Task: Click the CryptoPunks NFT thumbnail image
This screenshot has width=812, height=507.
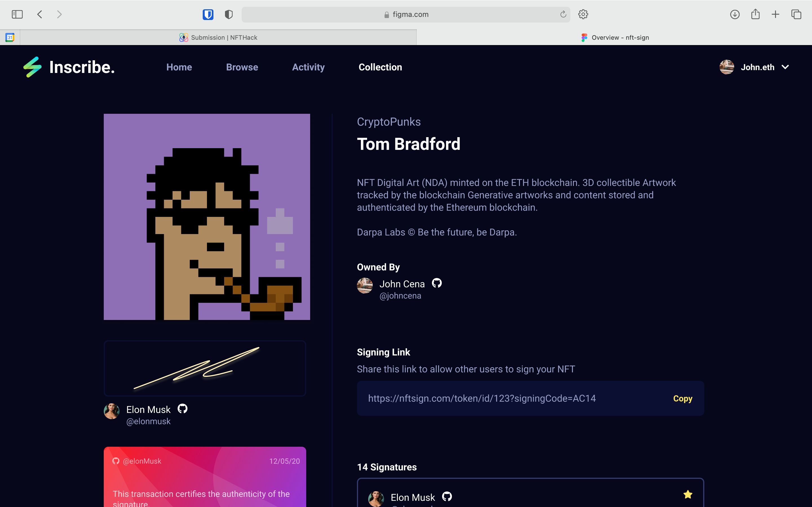Action: (x=206, y=217)
